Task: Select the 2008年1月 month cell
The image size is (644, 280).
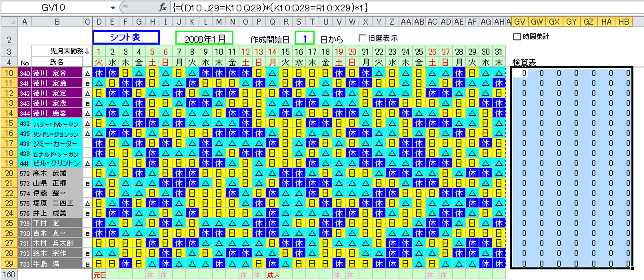Action: coord(204,39)
